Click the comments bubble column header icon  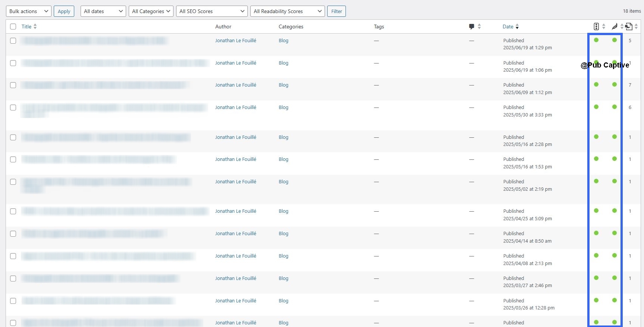tap(472, 27)
